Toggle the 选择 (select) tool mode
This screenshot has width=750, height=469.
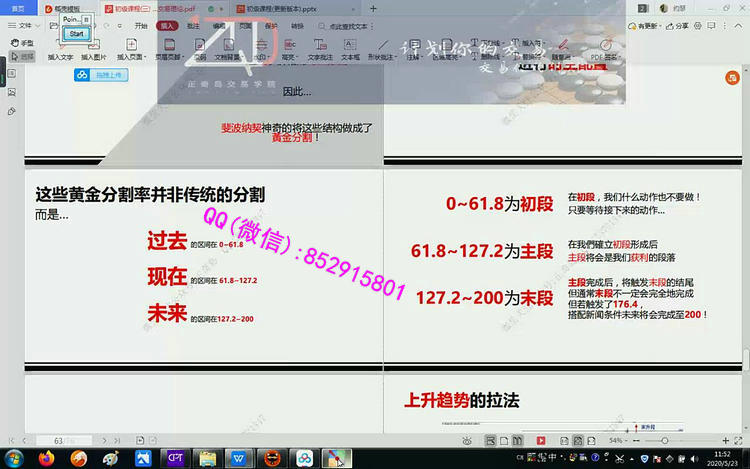coord(20,56)
